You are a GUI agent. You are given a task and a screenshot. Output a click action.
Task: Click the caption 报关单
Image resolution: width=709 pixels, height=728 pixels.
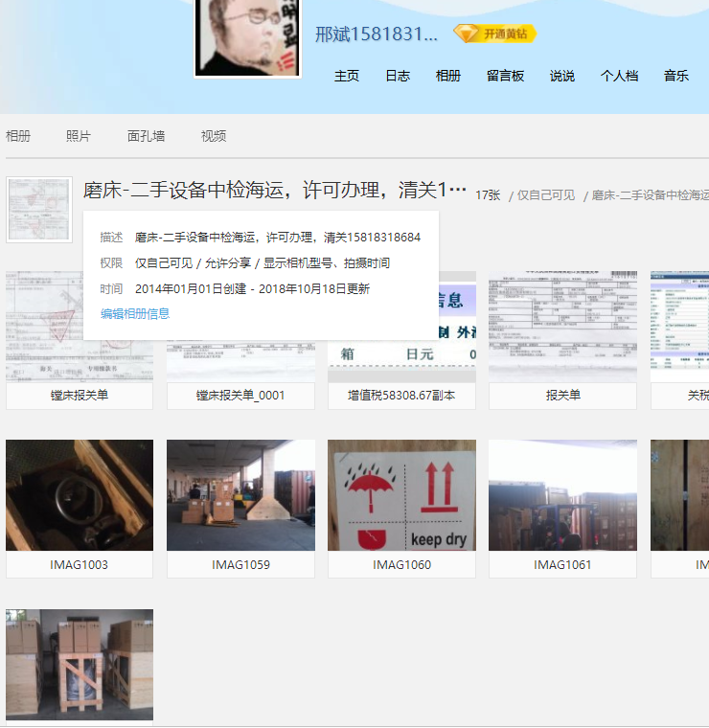coord(562,396)
